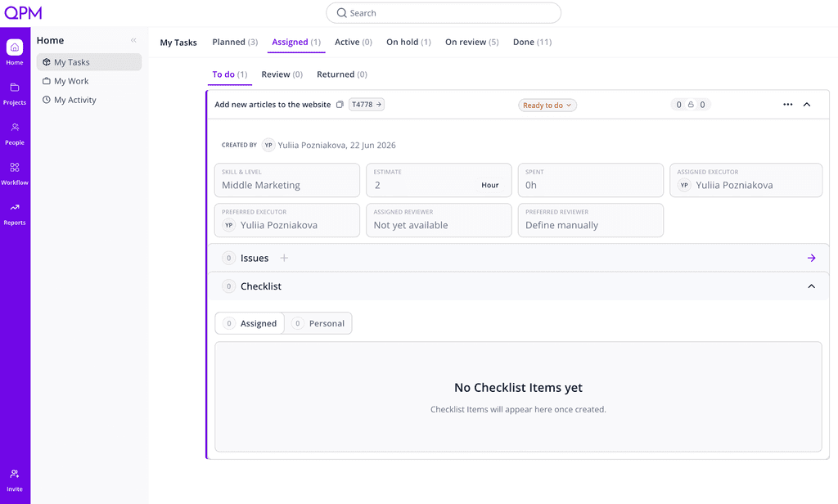838x504 pixels.
Task: Open People in the sidebar
Action: pyautogui.click(x=15, y=133)
